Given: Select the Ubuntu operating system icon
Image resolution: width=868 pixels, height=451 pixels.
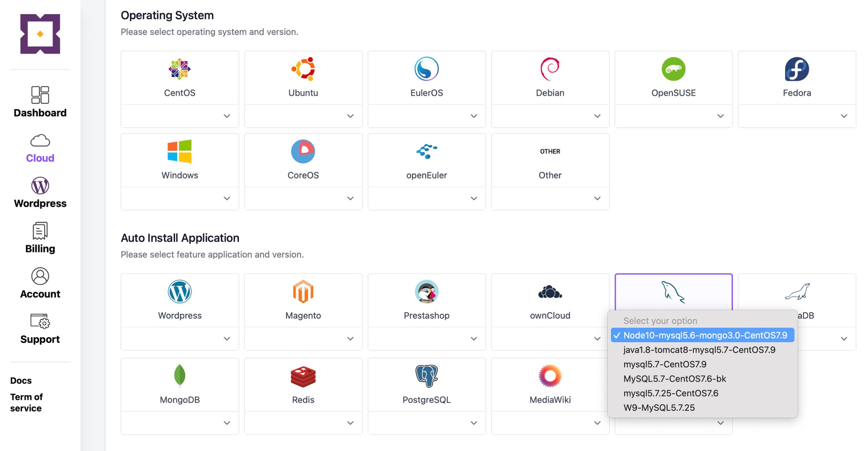Looking at the screenshot, I should coord(303,69).
